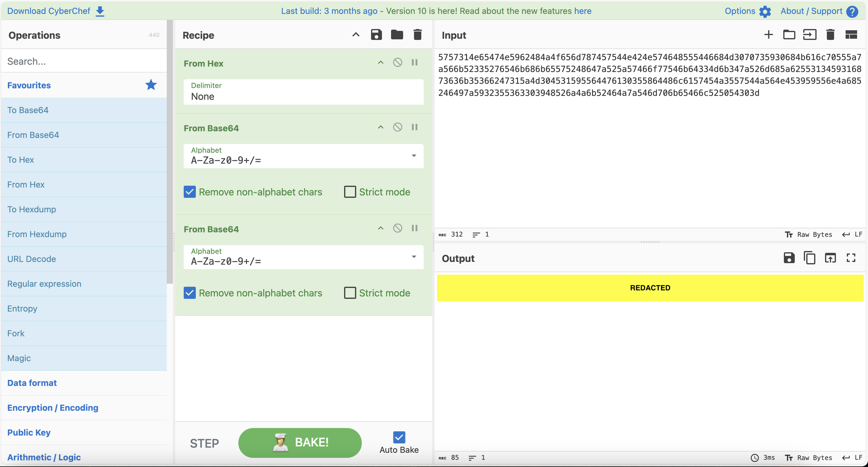The image size is (868, 467).
Task: Select URL Decode operation
Action: tap(84, 259)
